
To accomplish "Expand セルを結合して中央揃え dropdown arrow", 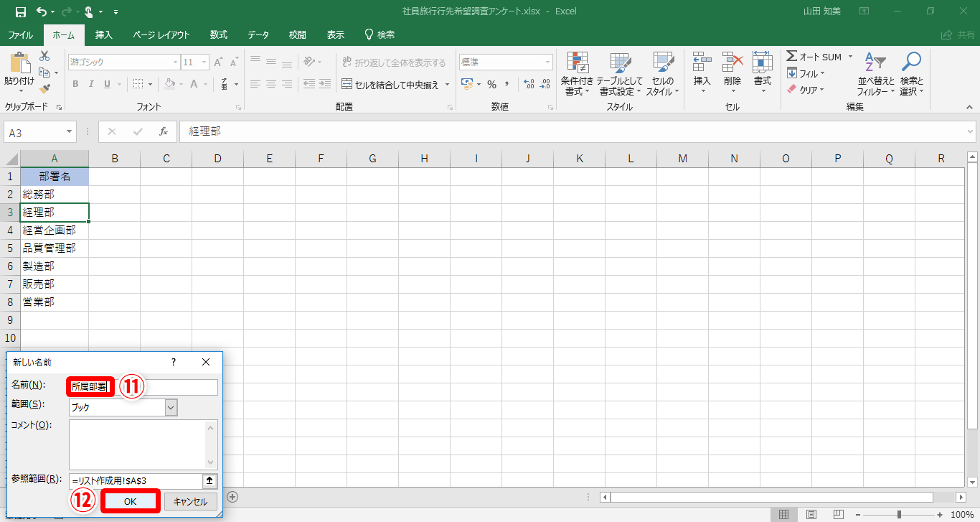I will click(448, 84).
